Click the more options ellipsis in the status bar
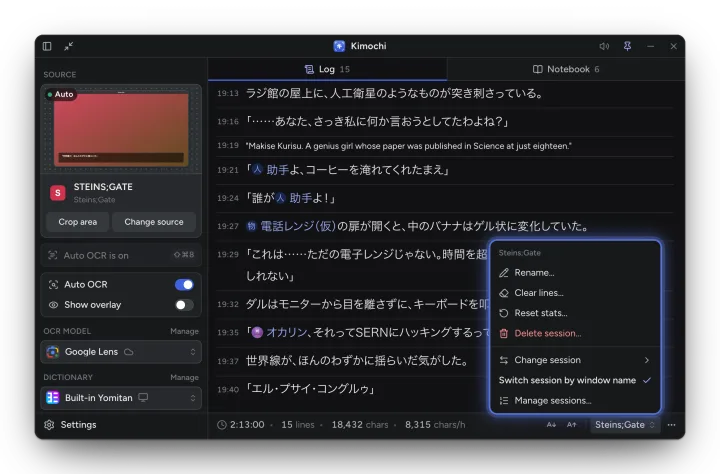This screenshot has width=720, height=474. click(671, 425)
